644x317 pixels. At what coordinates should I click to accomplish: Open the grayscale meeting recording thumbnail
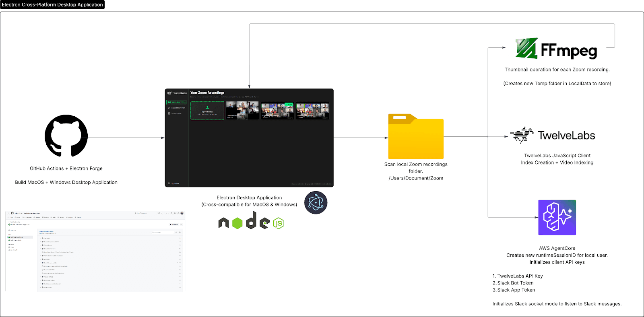(x=242, y=111)
